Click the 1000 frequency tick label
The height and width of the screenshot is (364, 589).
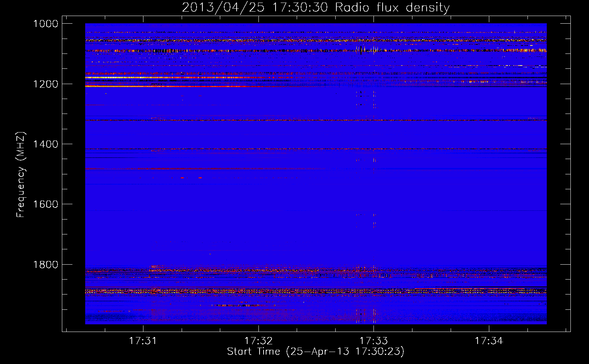coord(46,24)
